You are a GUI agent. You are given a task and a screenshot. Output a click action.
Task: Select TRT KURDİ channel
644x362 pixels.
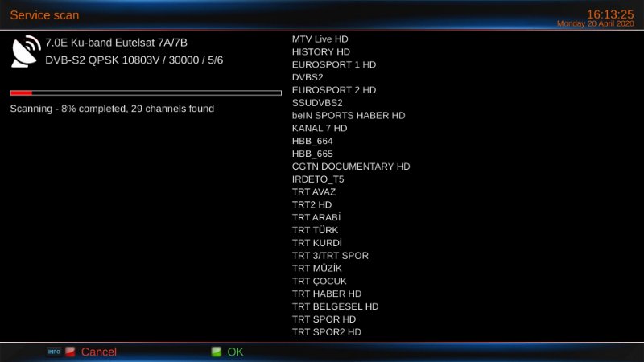tap(316, 243)
